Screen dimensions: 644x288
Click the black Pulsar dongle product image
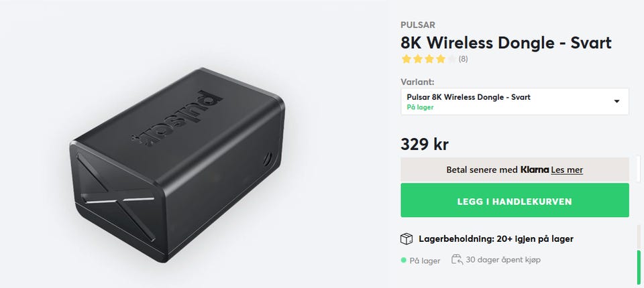[177, 164]
